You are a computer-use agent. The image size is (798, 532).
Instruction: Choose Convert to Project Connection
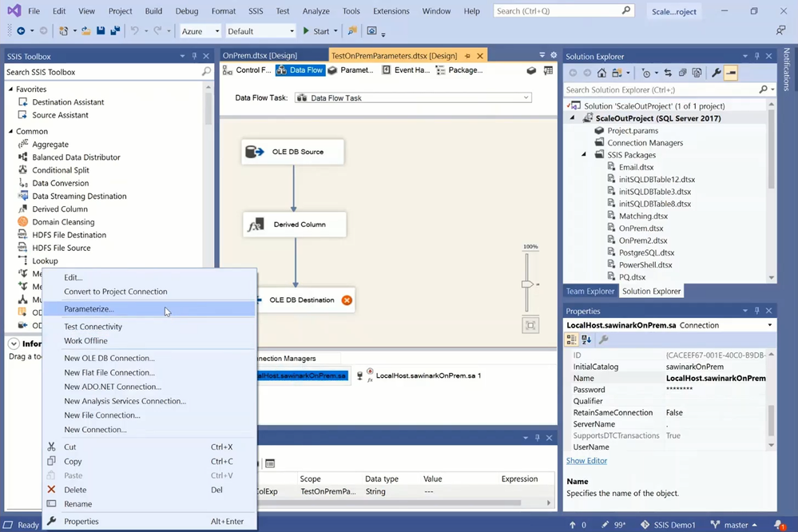click(149, 292)
